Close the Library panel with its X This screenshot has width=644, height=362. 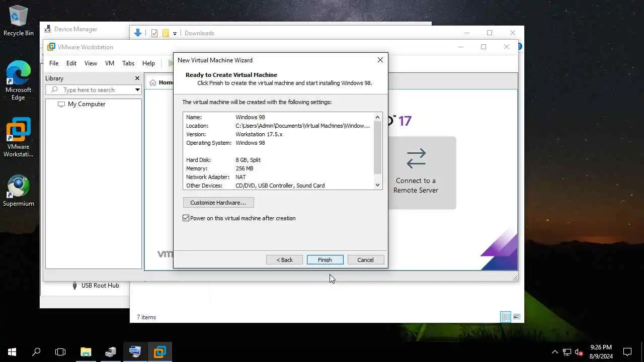tap(137, 78)
